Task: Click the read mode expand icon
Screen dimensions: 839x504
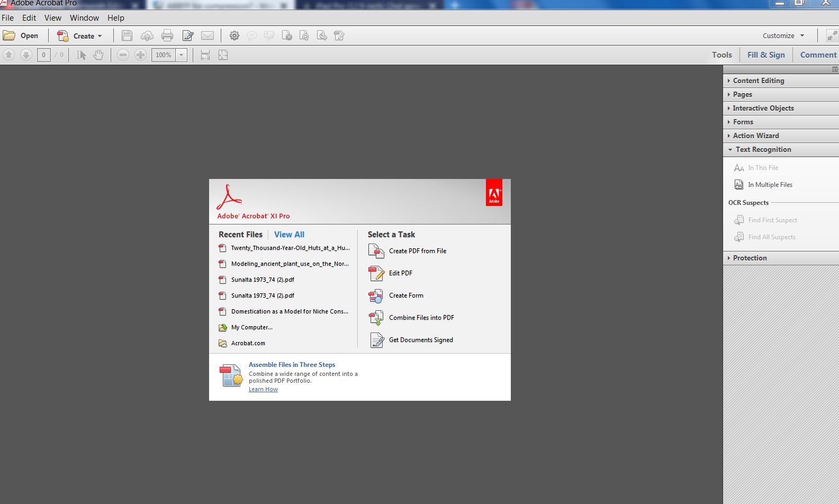Action: (832, 36)
